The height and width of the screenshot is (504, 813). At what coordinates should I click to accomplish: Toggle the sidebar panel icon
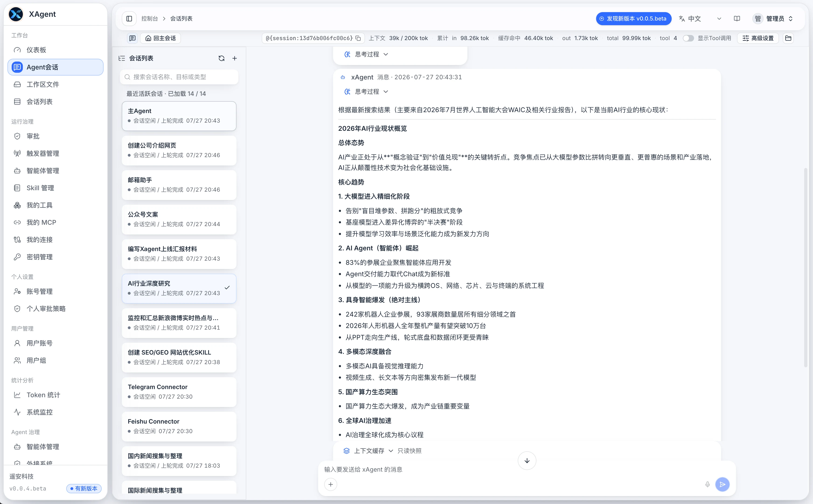[x=129, y=19]
